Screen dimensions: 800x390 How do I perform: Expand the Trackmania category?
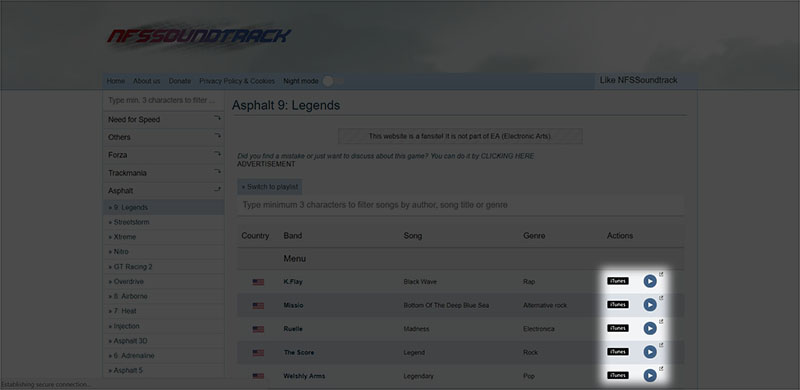click(163, 173)
